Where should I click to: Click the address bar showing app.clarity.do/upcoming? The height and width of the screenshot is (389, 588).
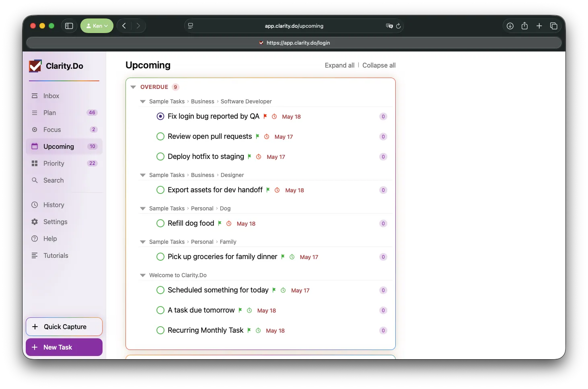coord(294,26)
